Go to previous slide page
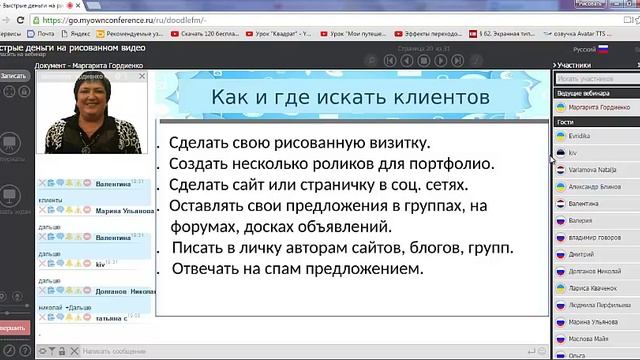This screenshot has height=360, width=640. coord(407,60)
